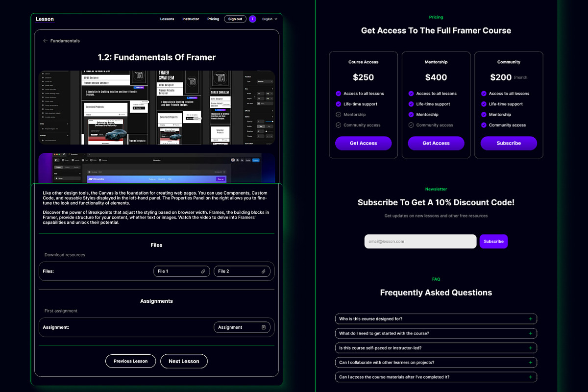Click the '1.2: Fundamentals Of Framer' heading
The width and height of the screenshot is (588, 392).
157,57
